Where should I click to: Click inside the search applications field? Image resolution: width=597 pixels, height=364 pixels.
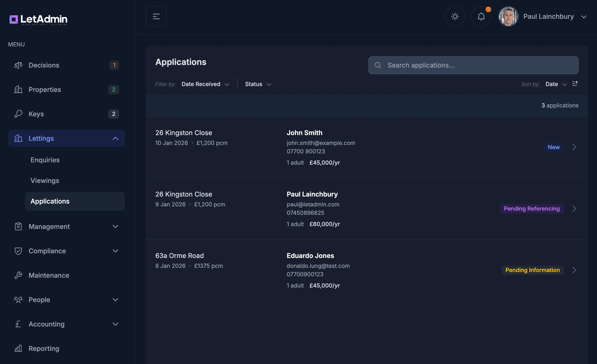click(473, 65)
